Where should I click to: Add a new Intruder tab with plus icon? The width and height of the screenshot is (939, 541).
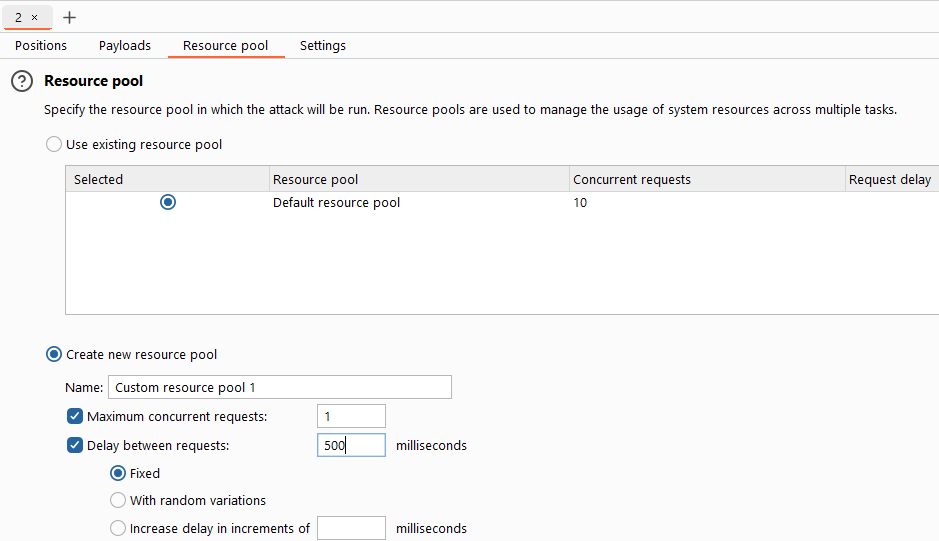pos(69,17)
